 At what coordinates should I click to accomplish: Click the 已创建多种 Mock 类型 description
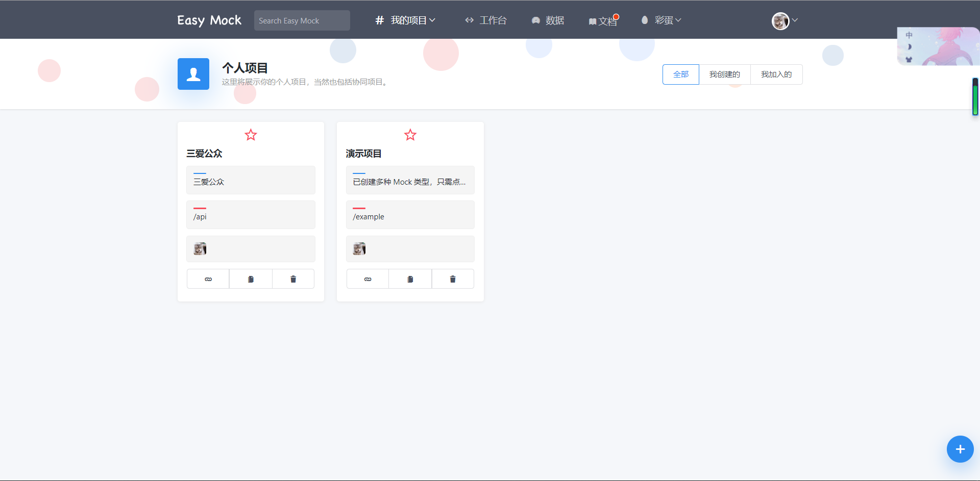[410, 180]
